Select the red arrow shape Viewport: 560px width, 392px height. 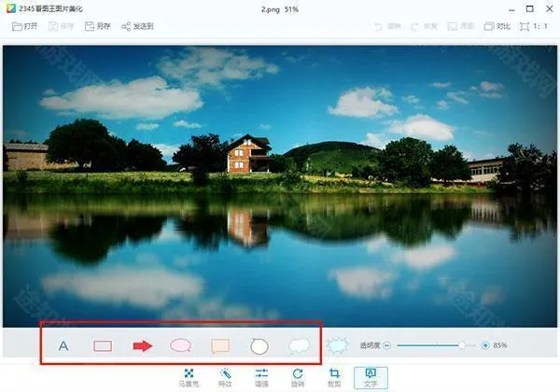[143, 345]
